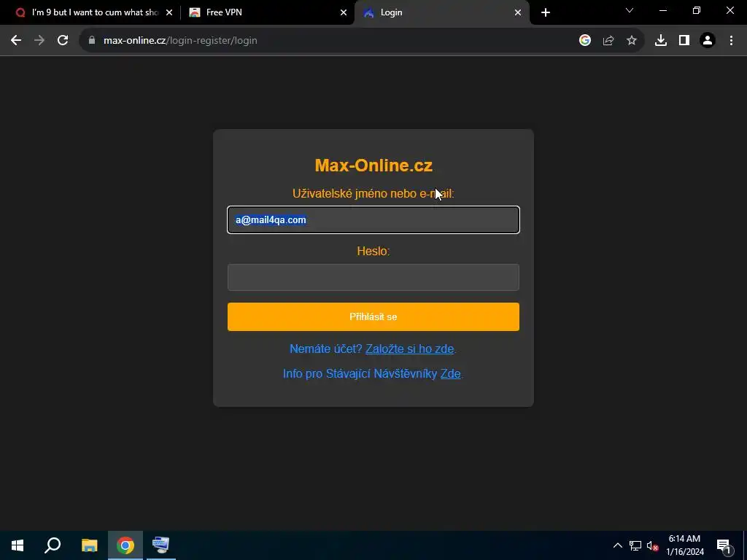Screen dimensions: 747x560
Task: Open Windows taskbar search
Action: point(53,545)
